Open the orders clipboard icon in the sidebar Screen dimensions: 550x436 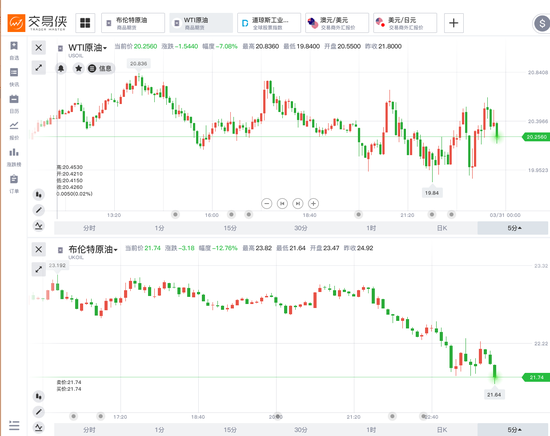(14, 179)
